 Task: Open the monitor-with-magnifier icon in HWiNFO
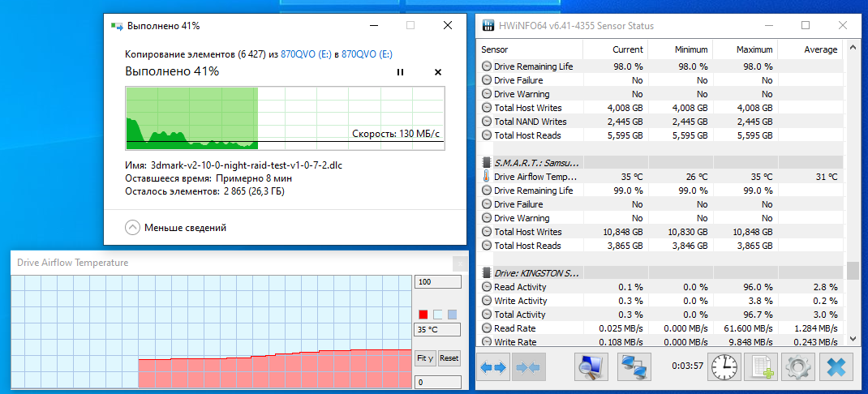tap(591, 367)
